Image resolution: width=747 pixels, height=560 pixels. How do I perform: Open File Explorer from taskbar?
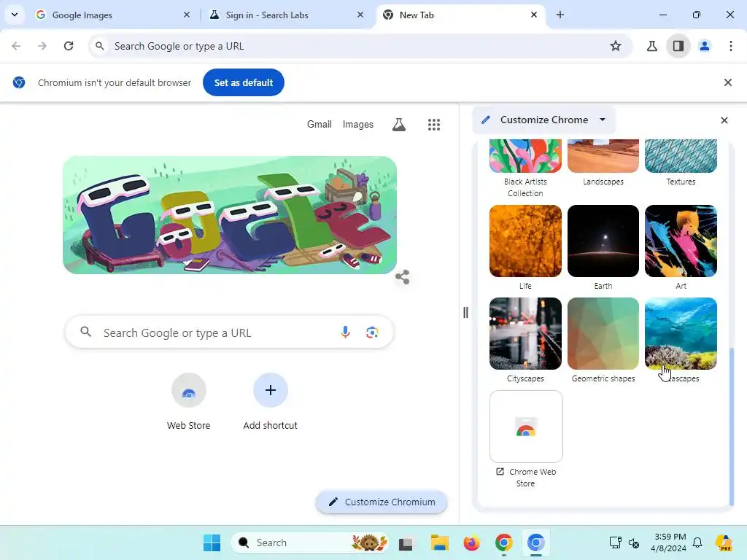tap(440, 542)
